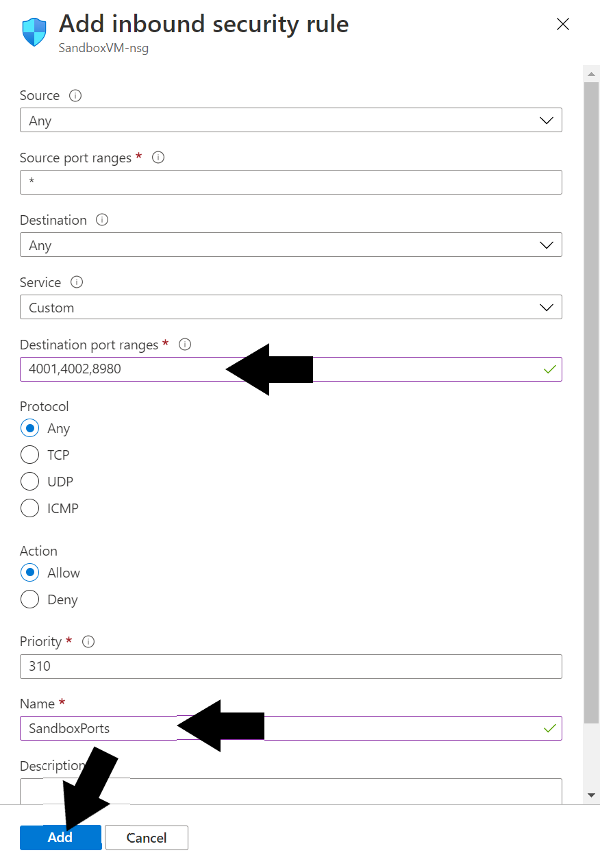Click the blue shield security rule icon
600x868 pixels.
(34, 32)
